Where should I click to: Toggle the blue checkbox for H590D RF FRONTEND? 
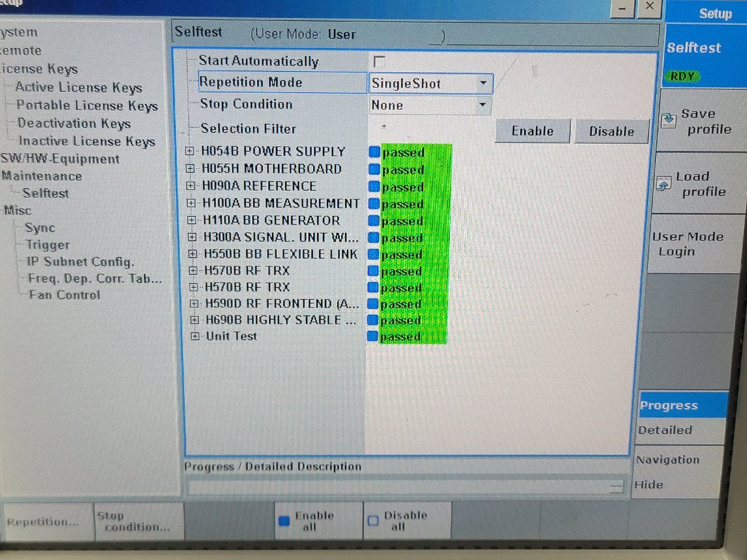tap(373, 304)
